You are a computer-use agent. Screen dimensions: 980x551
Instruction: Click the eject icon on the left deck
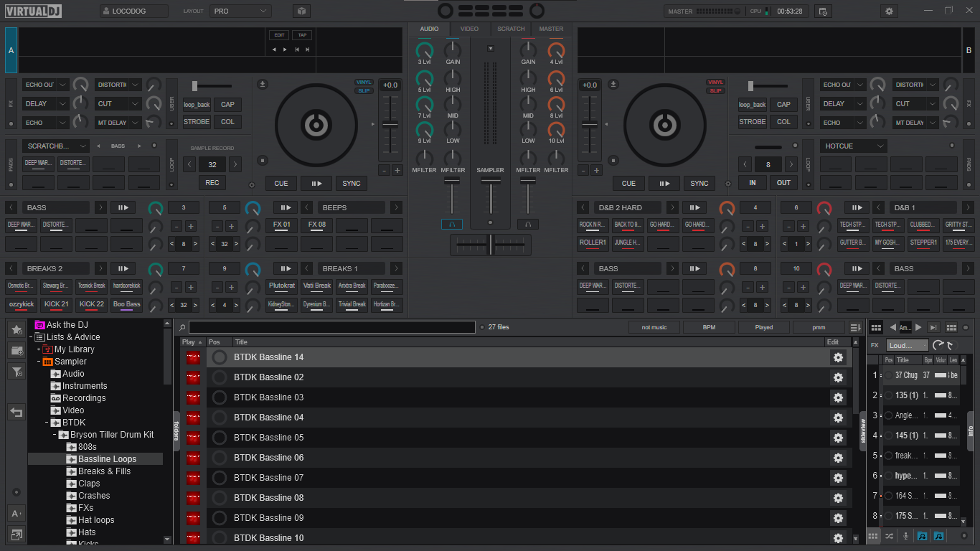263,84
